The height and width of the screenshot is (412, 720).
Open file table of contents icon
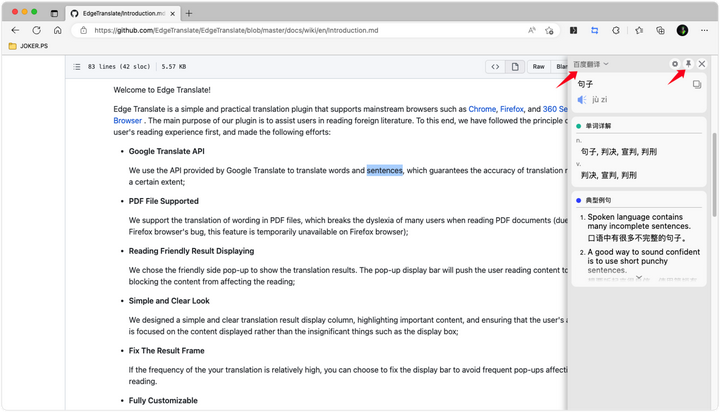pos(77,67)
